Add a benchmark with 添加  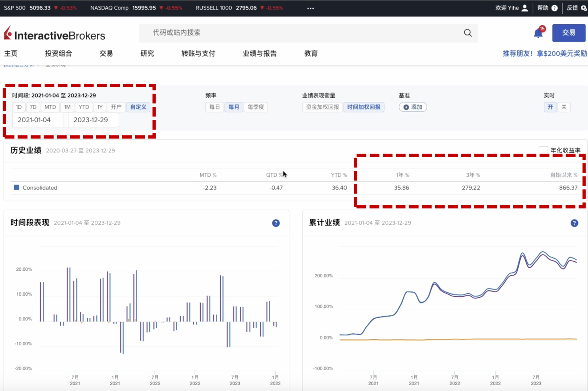click(413, 107)
